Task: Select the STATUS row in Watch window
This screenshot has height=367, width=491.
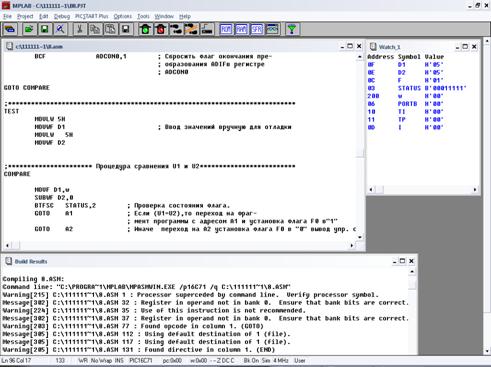Action: coord(417,88)
